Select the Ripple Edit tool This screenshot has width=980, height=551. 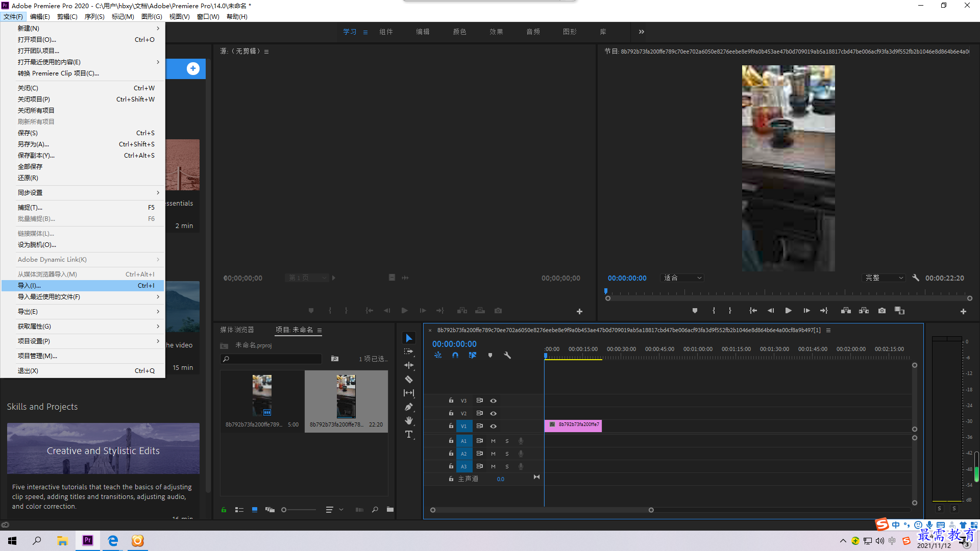point(409,365)
